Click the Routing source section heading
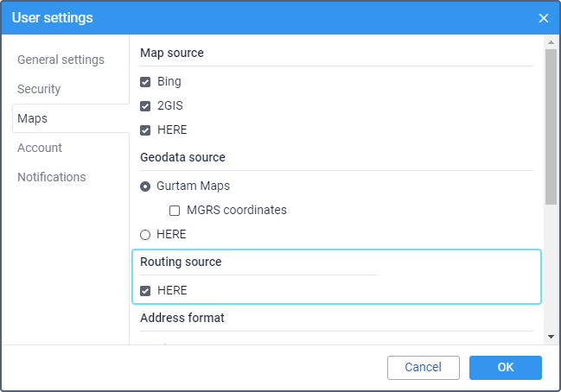561x392 pixels. tap(182, 261)
